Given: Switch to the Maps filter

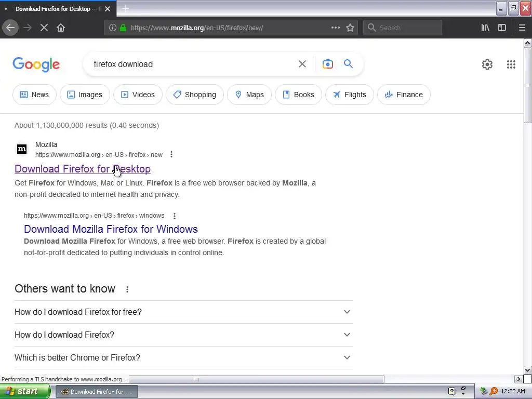Looking at the screenshot, I should coord(249,95).
